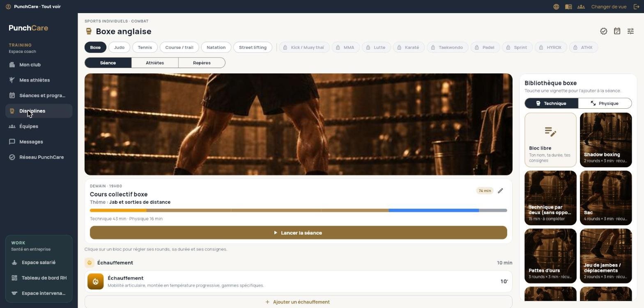Open the sliders settings icon
The width and height of the screenshot is (644, 308).
point(630,31)
